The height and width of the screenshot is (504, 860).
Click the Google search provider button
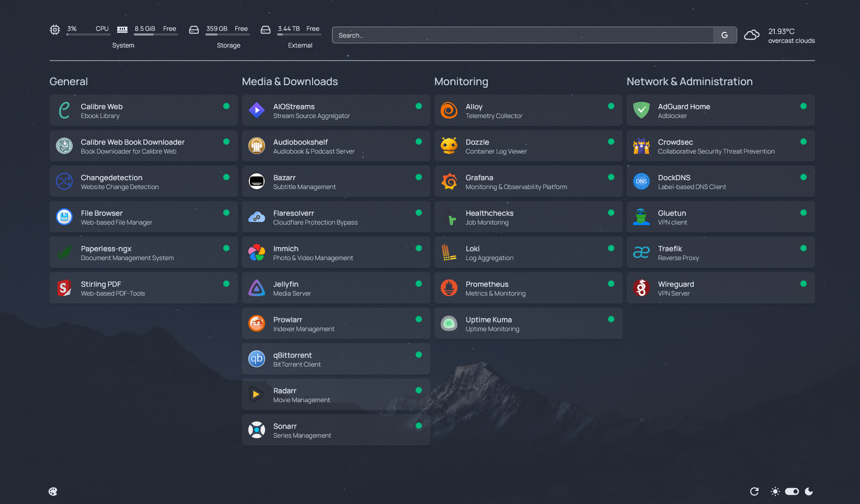(725, 35)
